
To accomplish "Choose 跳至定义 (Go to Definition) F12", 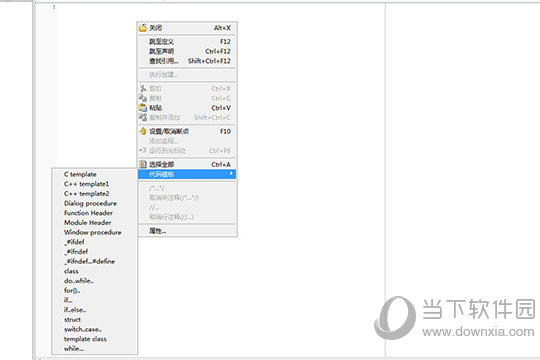I will pos(187,42).
